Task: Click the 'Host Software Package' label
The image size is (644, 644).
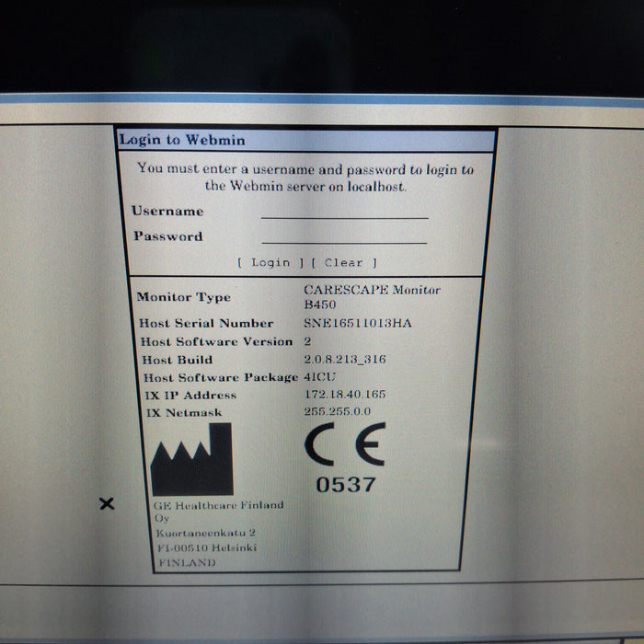Action: coord(221,377)
